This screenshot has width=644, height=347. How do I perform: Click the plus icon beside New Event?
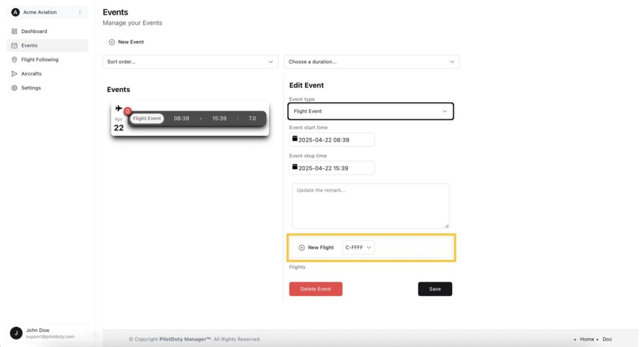pos(112,42)
